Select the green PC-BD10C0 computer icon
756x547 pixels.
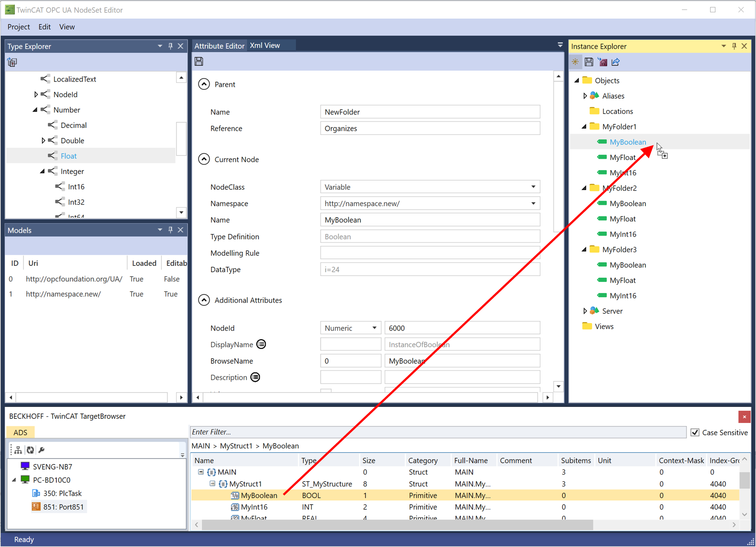pyautogui.click(x=25, y=480)
